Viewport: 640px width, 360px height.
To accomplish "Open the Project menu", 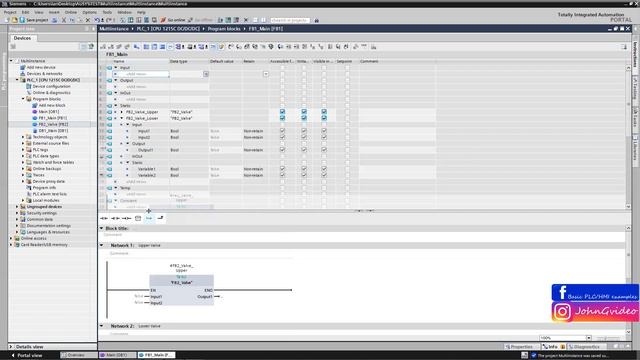I will point(10,12).
